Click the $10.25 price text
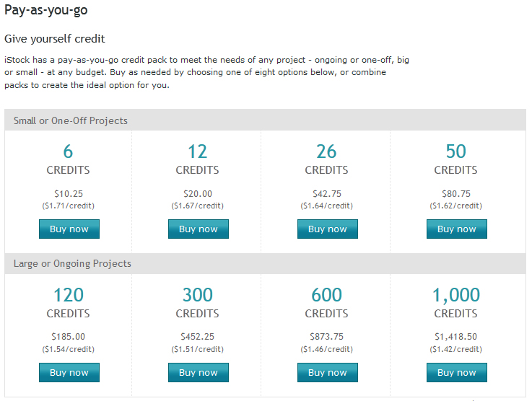 [x=69, y=194]
